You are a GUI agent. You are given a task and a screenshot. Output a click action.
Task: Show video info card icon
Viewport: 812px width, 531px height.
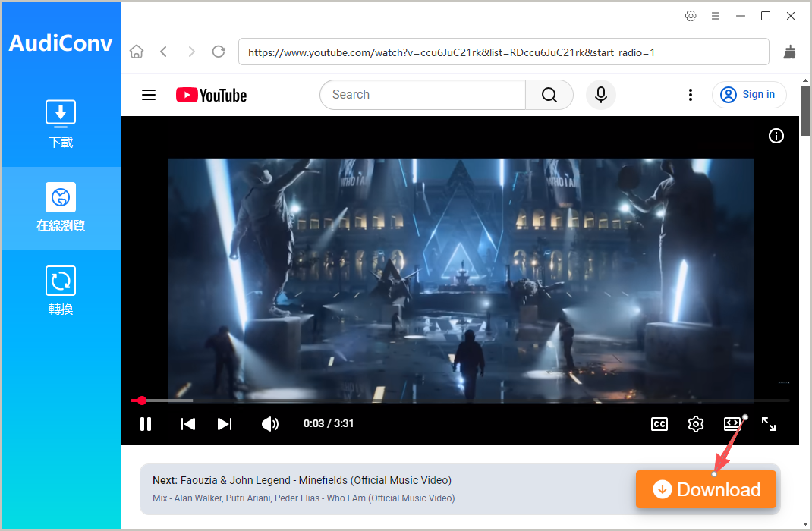(x=776, y=136)
